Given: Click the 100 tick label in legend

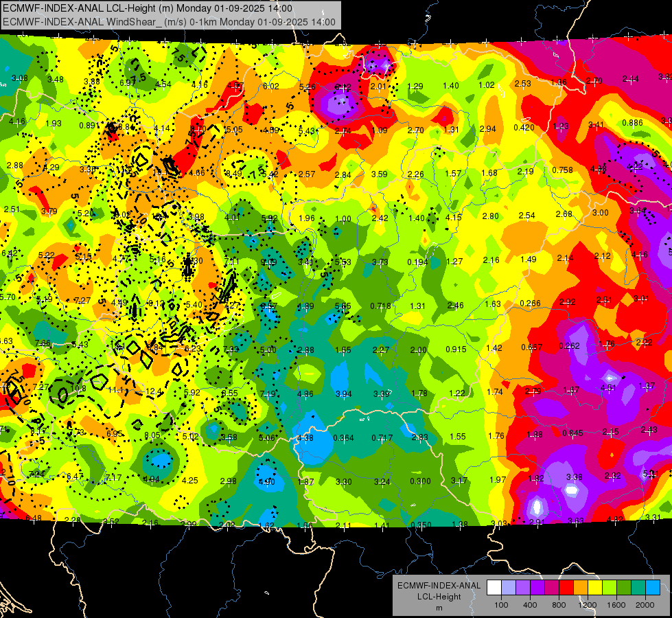Looking at the screenshot, I should click(x=501, y=605).
